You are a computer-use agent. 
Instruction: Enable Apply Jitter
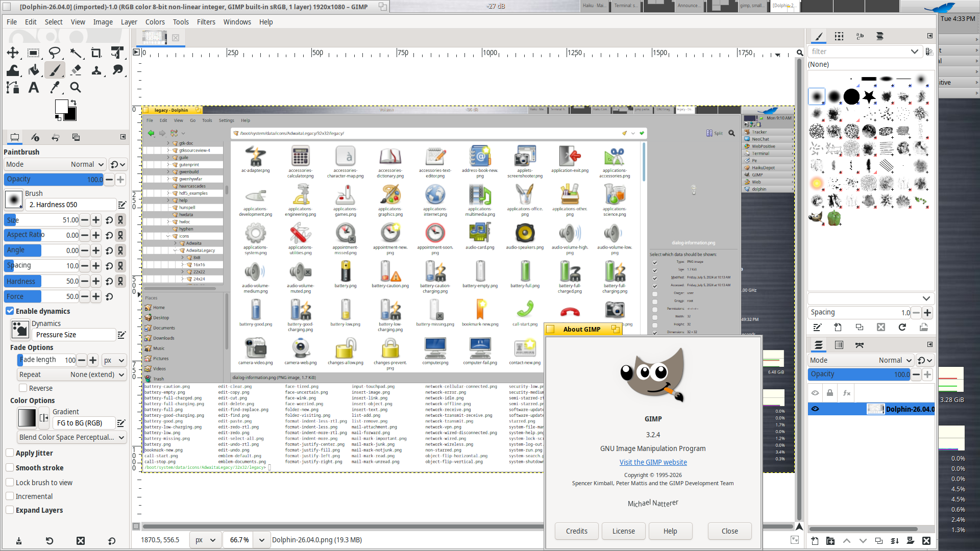click(10, 453)
